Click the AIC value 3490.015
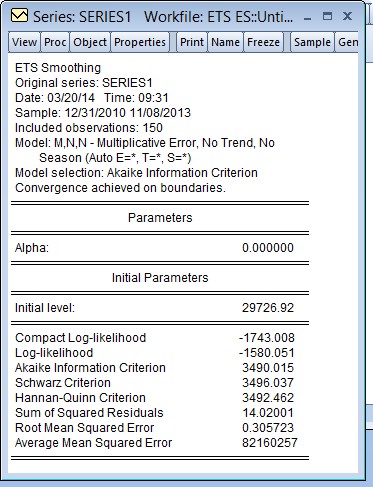 (268, 368)
